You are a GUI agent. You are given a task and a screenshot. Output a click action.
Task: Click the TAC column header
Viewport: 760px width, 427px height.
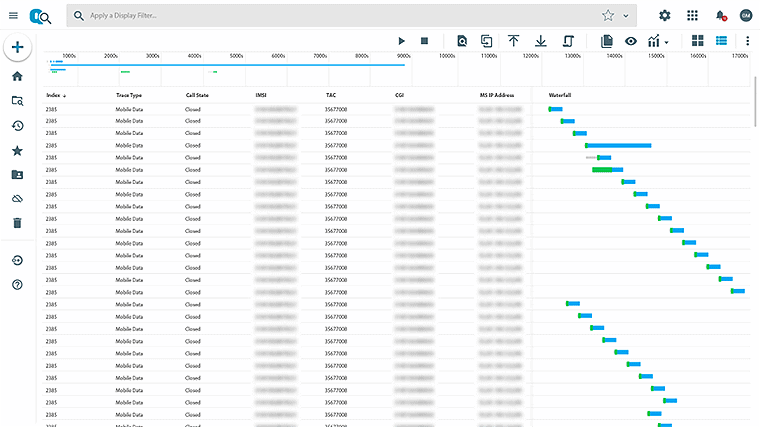[x=331, y=95]
